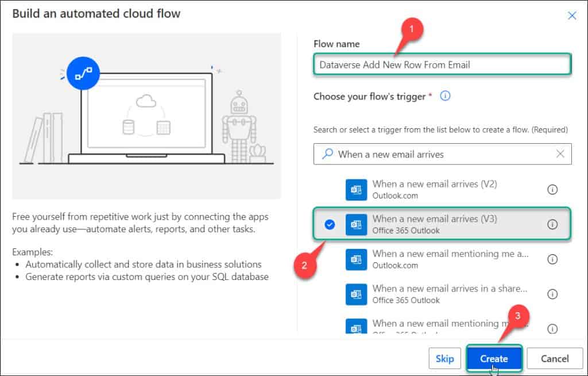Select the When a new email arrives (V2) trigger

pos(442,190)
